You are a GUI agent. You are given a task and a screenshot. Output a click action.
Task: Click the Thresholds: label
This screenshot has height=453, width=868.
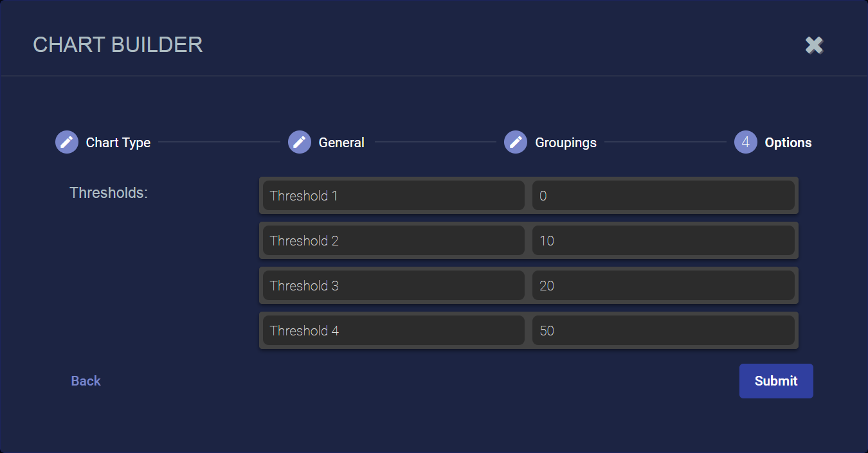[109, 193]
